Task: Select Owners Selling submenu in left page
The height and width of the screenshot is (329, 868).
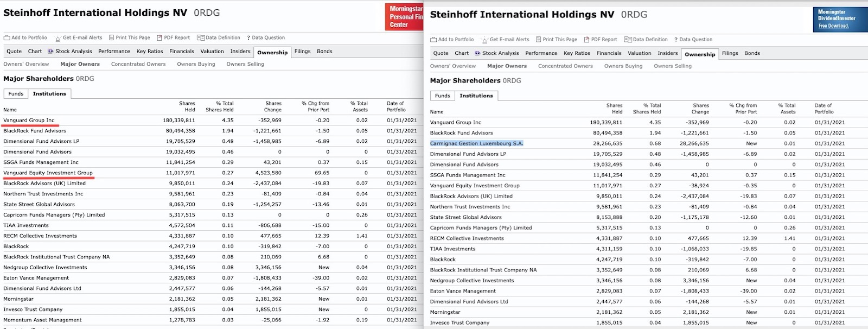Action: pos(245,64)
